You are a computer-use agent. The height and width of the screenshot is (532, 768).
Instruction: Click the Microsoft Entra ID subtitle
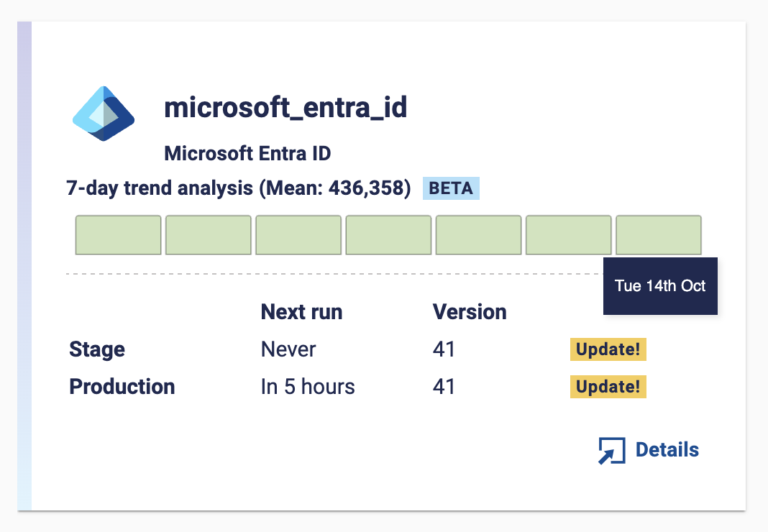[x=247, y=154]
